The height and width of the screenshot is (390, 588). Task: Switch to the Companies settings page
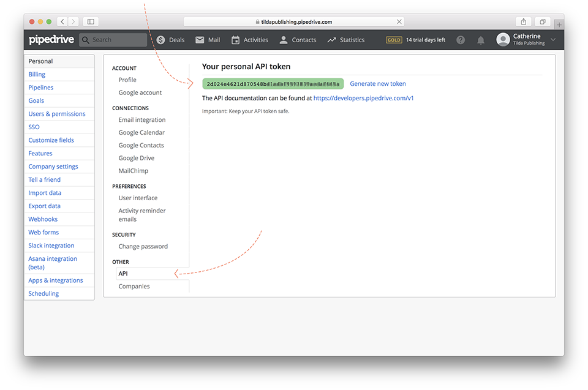point(134,286)
